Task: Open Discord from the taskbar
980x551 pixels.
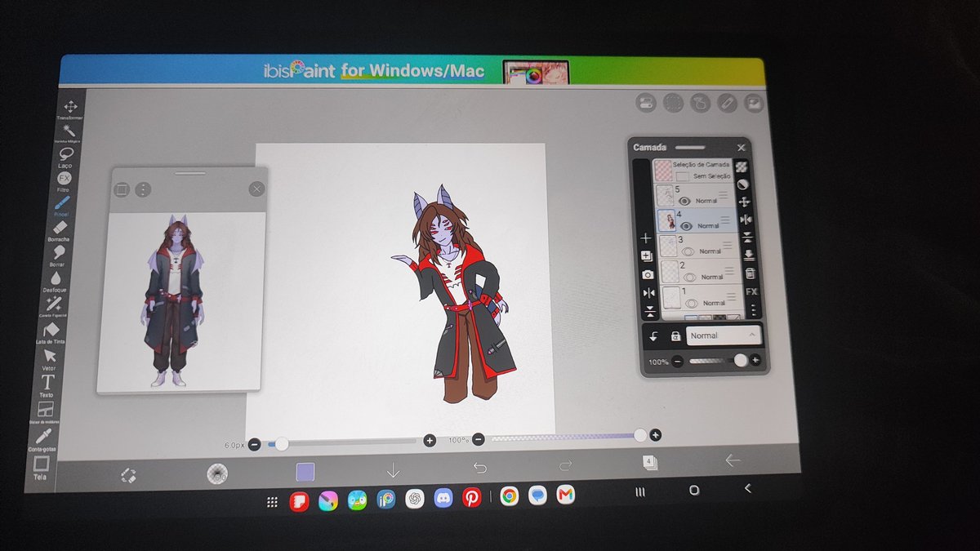Action: 443,498
